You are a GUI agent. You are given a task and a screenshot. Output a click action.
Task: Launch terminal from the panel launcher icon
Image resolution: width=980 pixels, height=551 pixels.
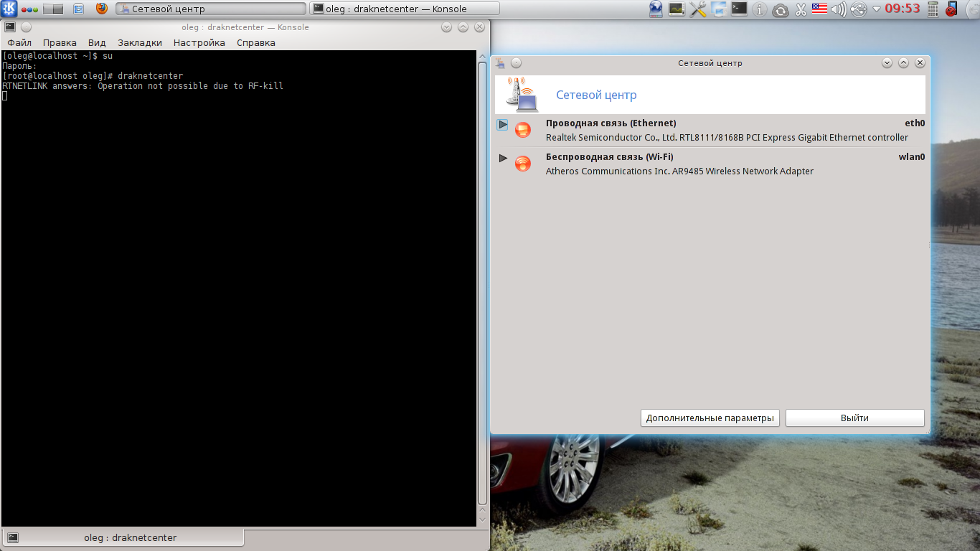tap(740, 9)
